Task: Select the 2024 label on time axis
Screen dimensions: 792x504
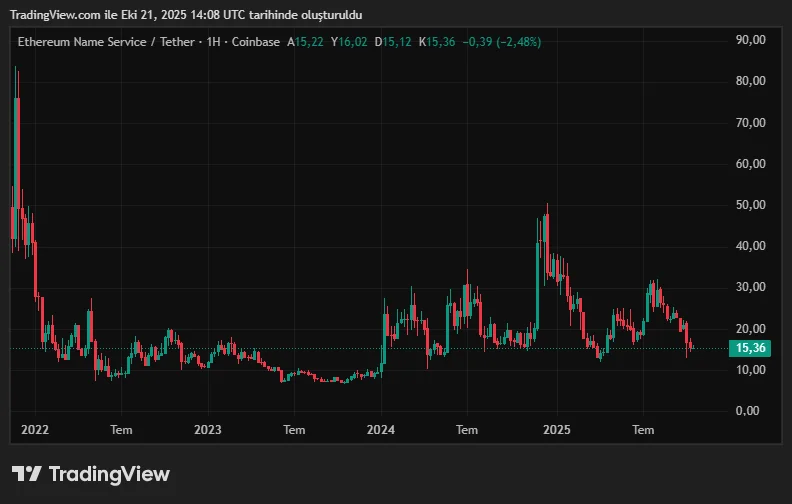Action: pyautogui.click(x=381, y=430)
